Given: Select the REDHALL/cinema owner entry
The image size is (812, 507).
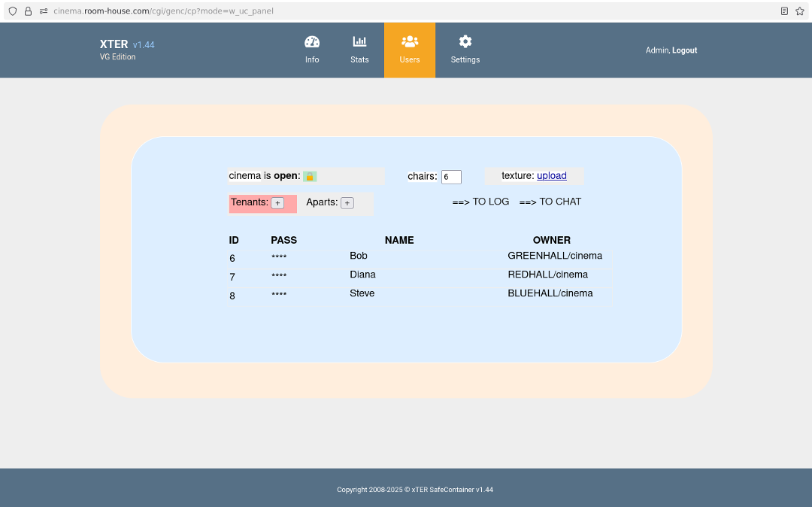Looking at the screenshot, I should pos(547,275).
